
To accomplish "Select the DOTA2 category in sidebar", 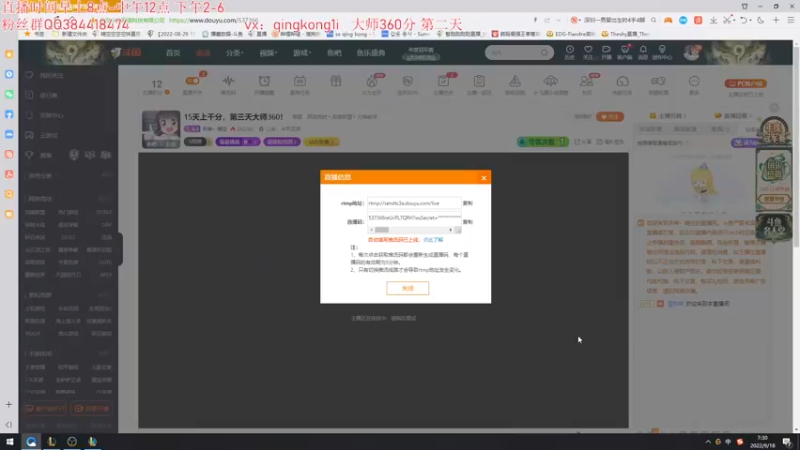I will [104, 212].
